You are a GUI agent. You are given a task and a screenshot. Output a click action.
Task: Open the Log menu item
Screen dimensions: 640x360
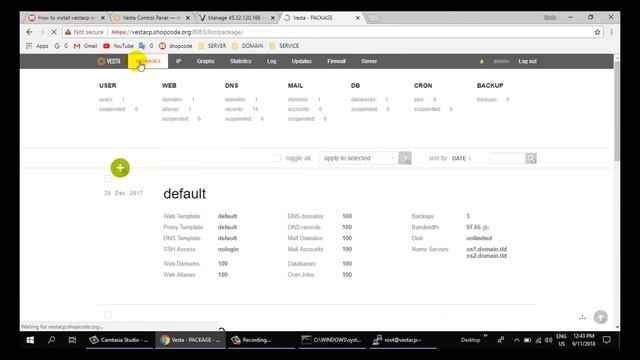271,61
